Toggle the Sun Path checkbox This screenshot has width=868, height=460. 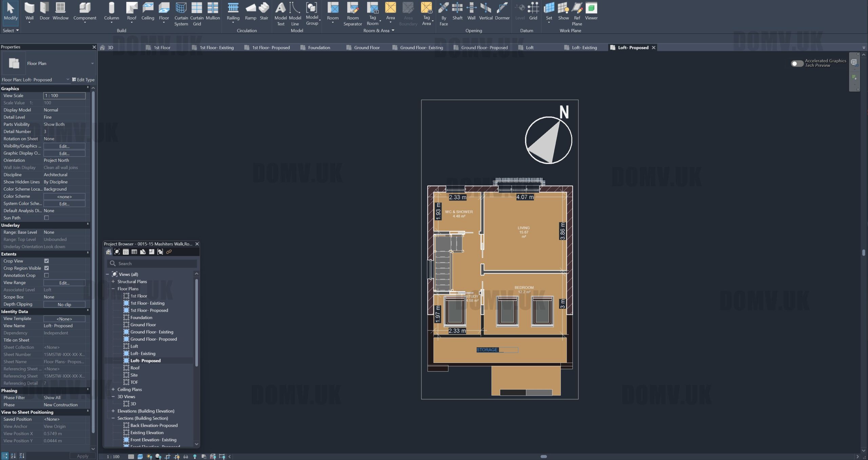point(46,218)
